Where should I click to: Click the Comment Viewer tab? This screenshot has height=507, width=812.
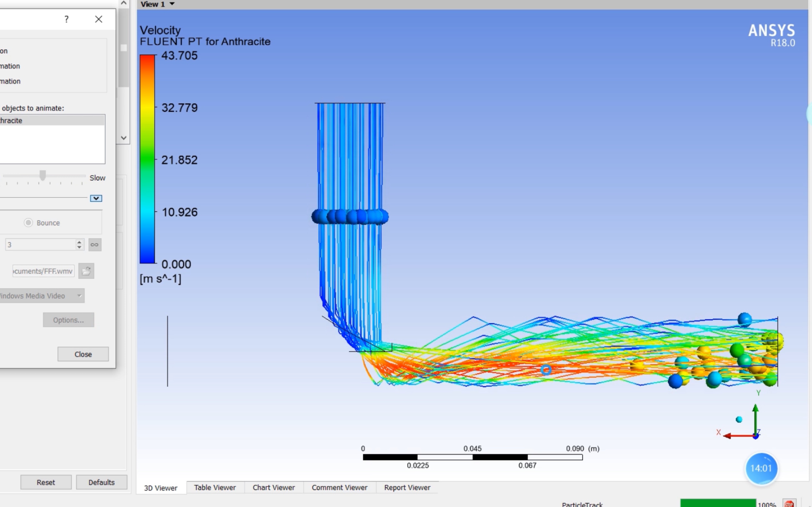click(339, 487)
